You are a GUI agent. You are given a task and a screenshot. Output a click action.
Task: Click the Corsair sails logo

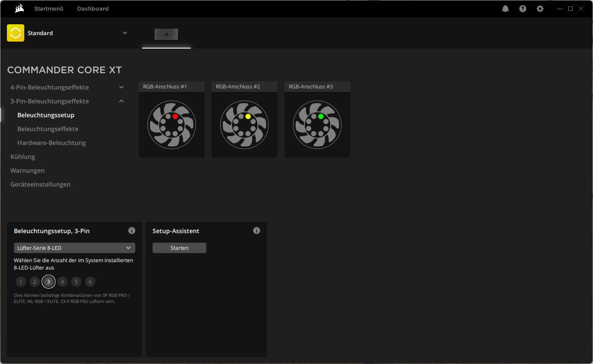coord(19,9)
